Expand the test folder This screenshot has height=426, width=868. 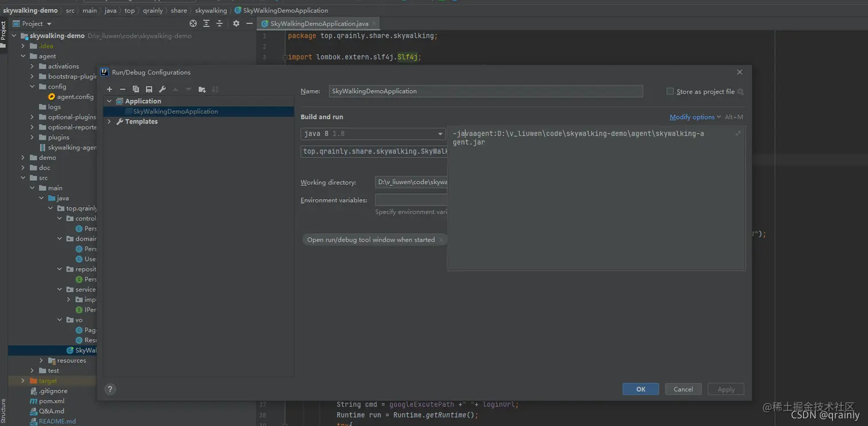(32, 371)
